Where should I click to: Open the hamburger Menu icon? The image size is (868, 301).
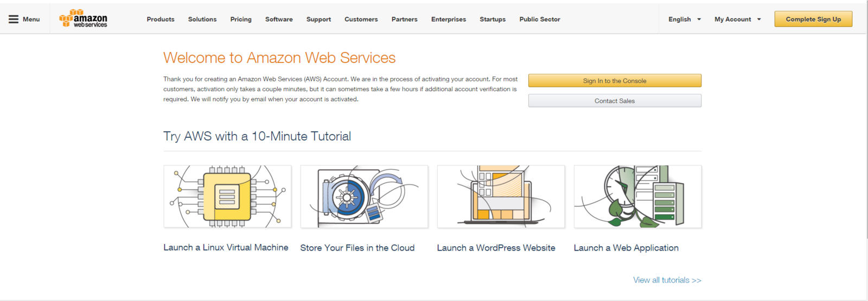(x=14, y=19)
